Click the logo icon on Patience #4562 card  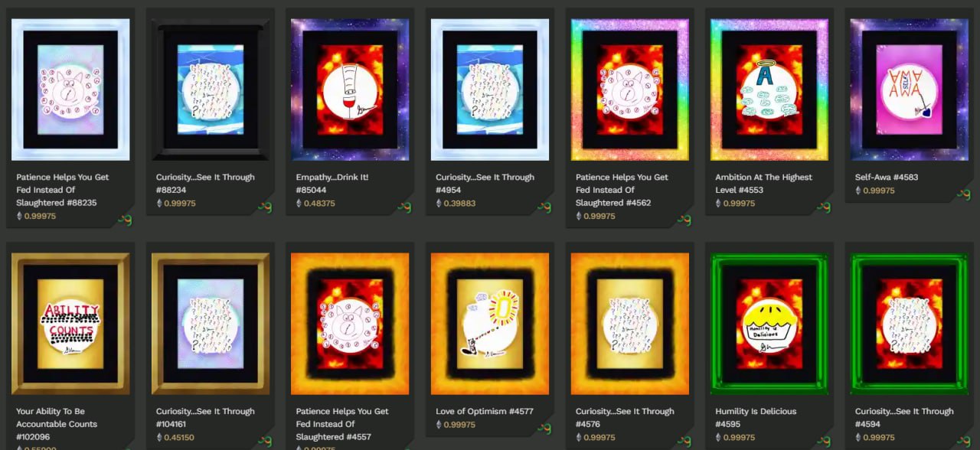pos(684,220)
